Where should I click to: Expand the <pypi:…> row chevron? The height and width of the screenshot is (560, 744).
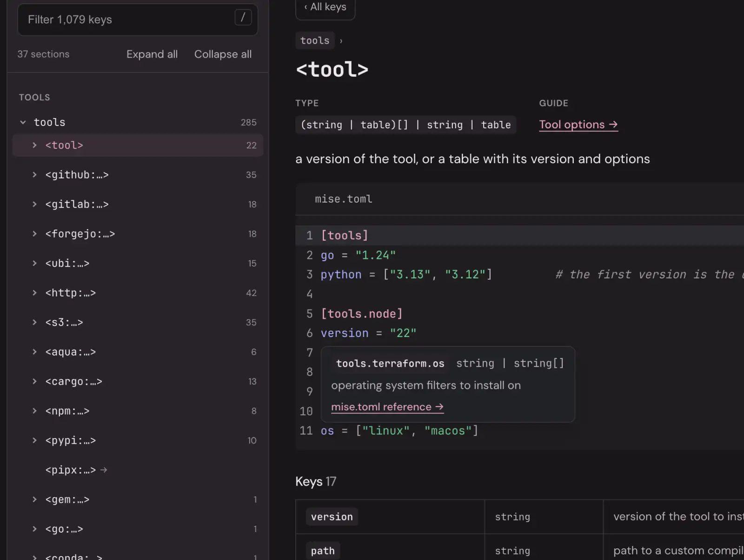(34, 441)
